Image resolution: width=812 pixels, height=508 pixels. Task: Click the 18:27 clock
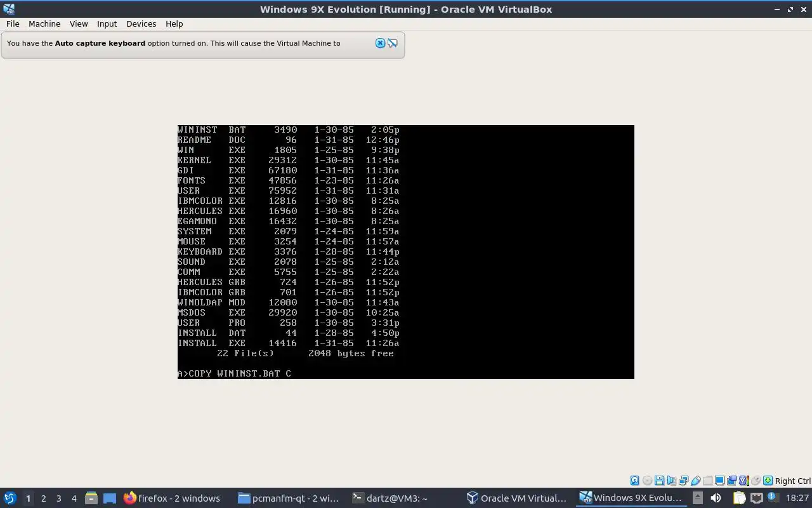[797, 498]
